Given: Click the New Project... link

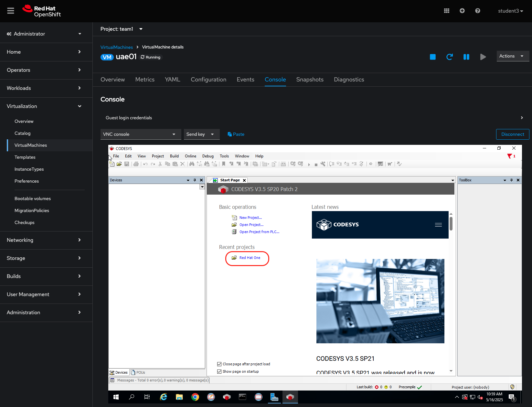Looking at the screenshot, I should (250, 218).
